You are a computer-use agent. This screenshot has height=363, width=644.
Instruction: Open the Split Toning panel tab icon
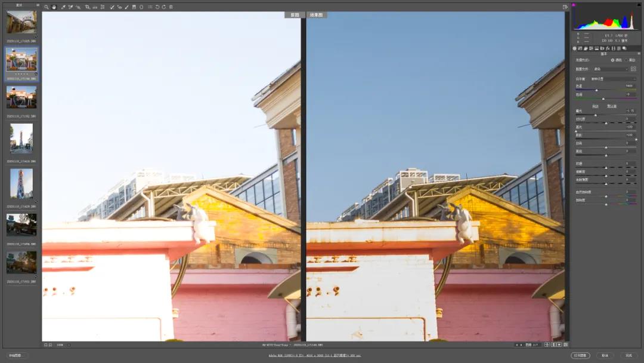click(597, 48)
